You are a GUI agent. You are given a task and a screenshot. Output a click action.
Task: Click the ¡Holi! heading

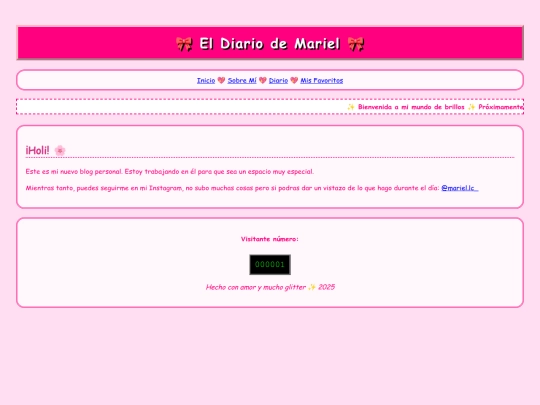coord(37,150)
